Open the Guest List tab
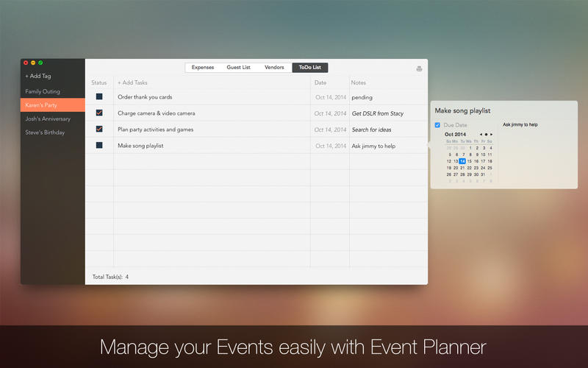 point(238,68)
